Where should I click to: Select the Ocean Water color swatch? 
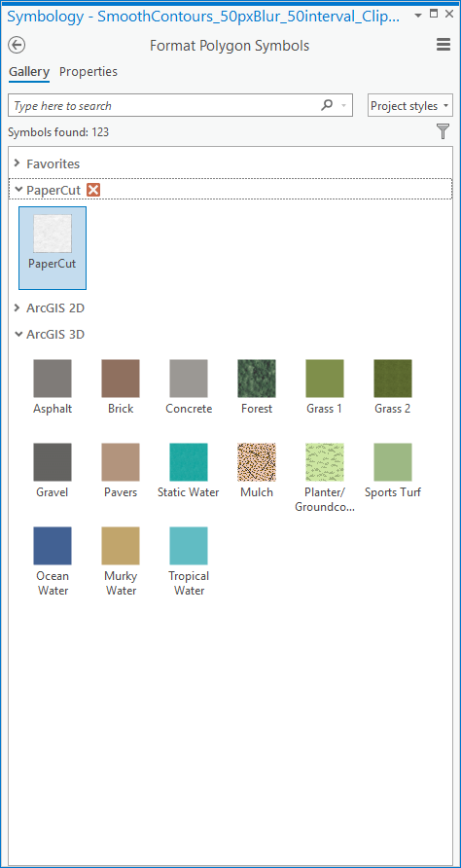(x=53, y=561)
